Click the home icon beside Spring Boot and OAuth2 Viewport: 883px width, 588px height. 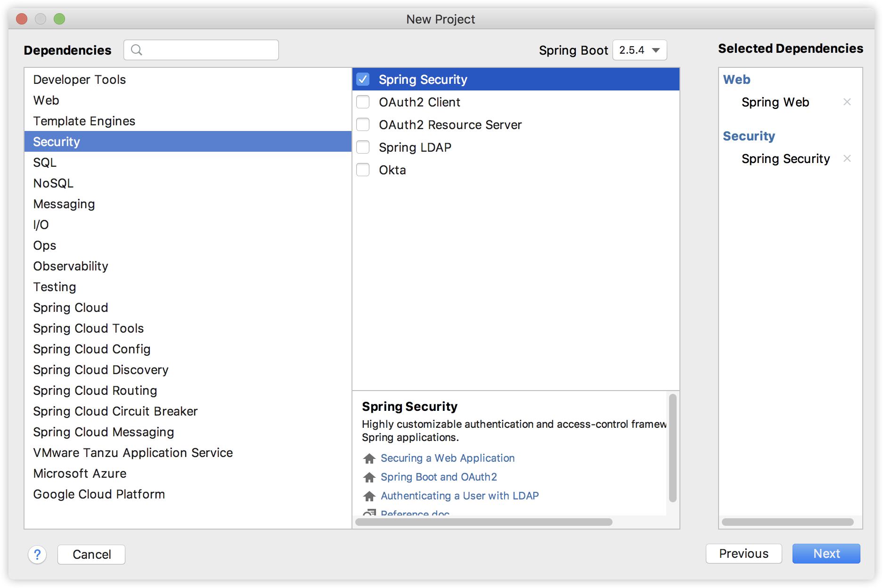(369, 477)
